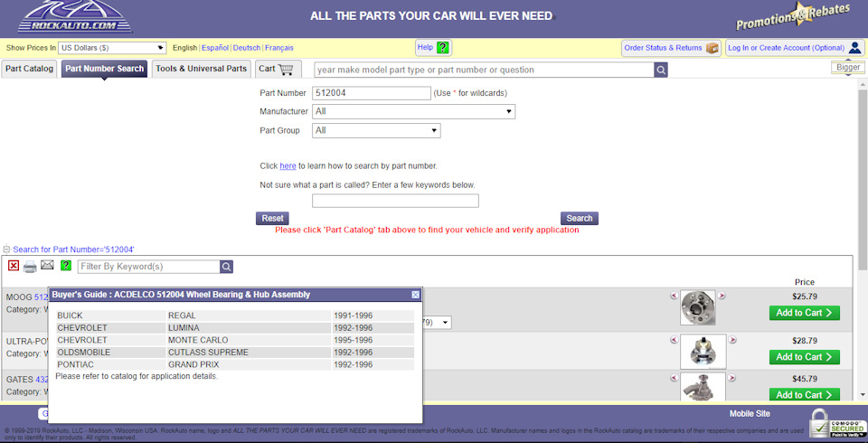The image size is (868, 443).
Task: Click the keywords input field
Action: 395,201
